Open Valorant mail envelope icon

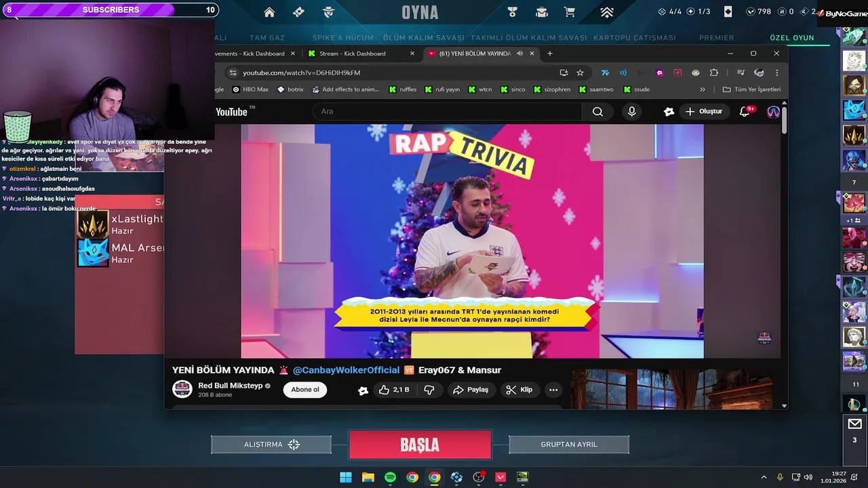tap(854, 424)
